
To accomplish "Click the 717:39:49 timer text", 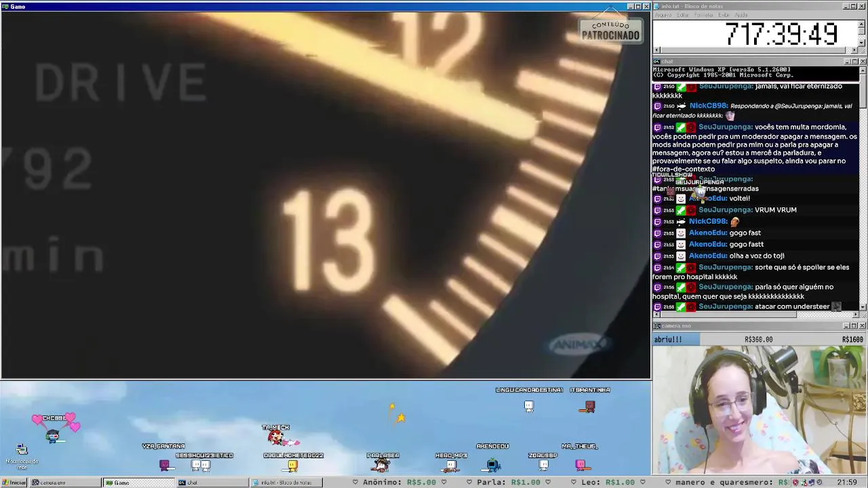I will pos(781,34).
